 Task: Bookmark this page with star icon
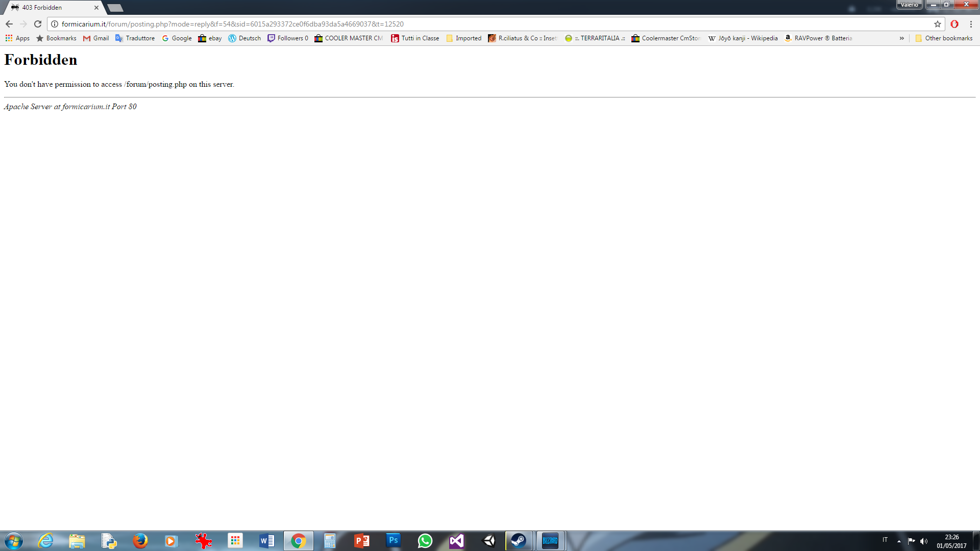(x=937, y=24)
